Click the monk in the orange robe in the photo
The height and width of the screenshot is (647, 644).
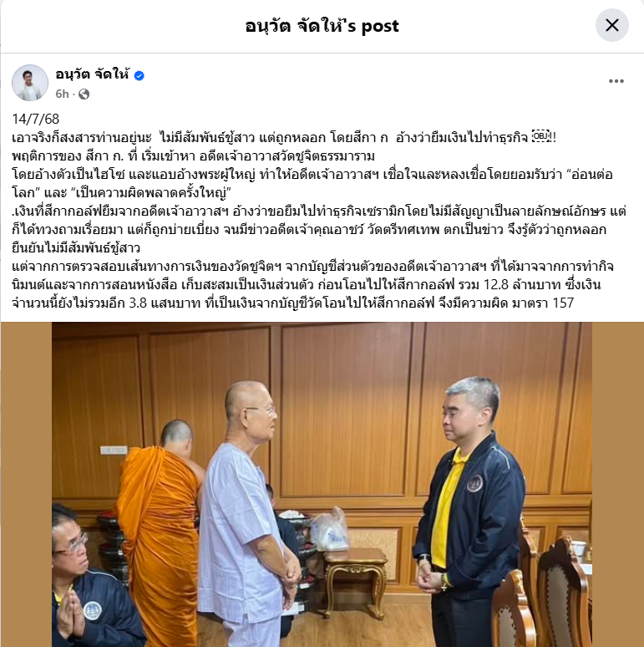pos(159,532)
